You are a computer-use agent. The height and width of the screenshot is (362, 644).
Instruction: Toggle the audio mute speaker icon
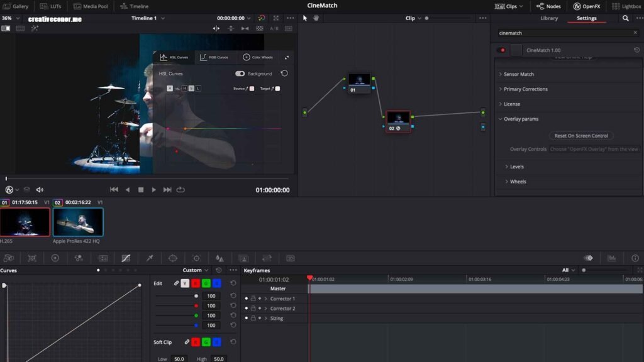pos(40,190)
